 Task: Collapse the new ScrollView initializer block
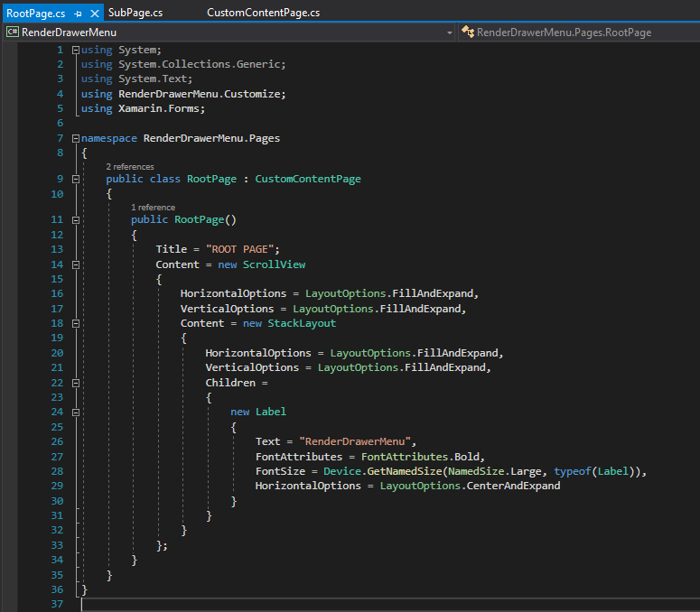pos(76,265)
